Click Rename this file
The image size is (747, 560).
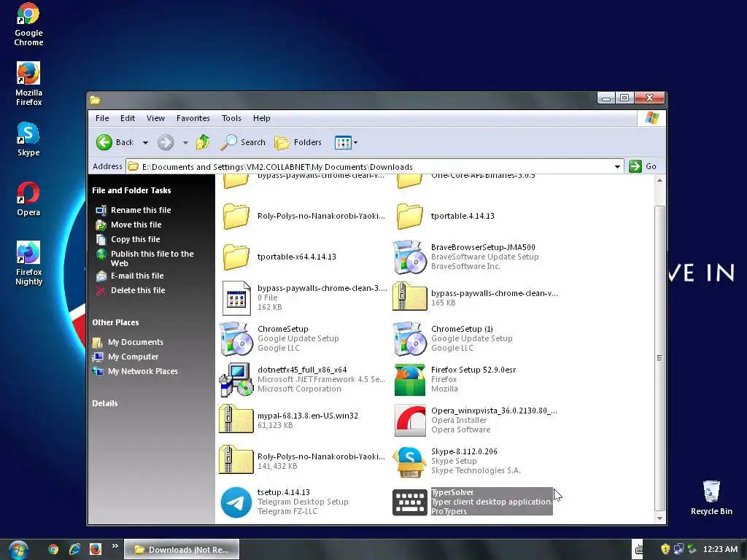click(x=141, y=210)
